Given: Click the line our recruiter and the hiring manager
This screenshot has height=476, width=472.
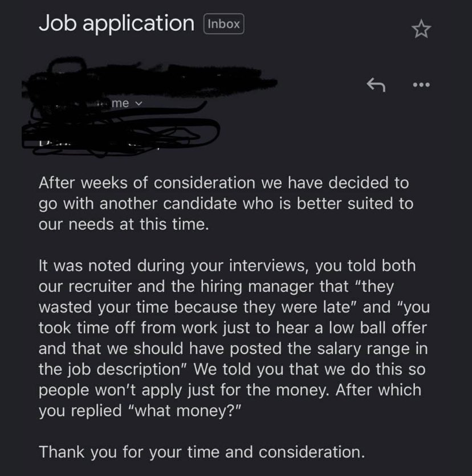Looking at the screenshot, I should point(216,286).
